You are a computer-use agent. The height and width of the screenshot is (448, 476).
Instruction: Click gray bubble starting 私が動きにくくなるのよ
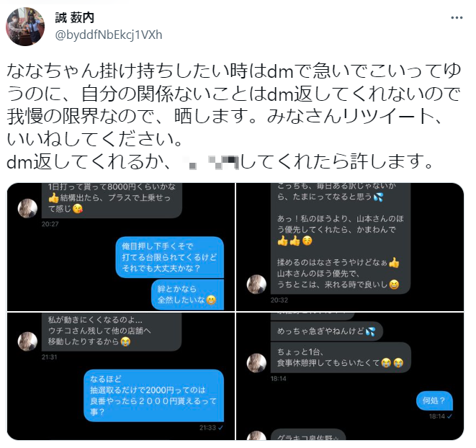[112, 331]
